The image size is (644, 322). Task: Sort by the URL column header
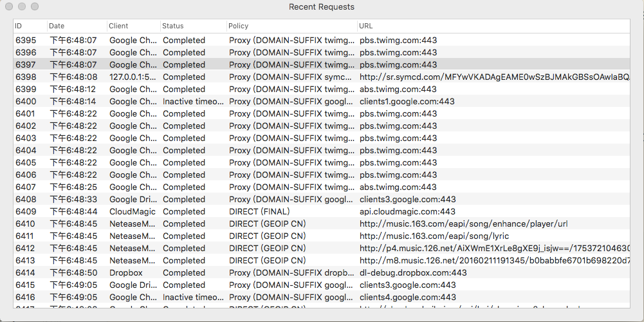493,26
